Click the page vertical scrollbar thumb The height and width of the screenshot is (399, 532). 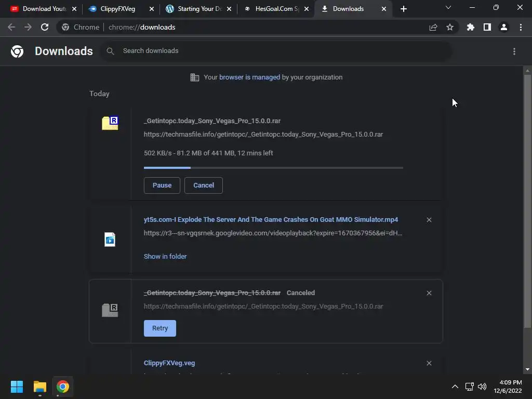point(527,201)
